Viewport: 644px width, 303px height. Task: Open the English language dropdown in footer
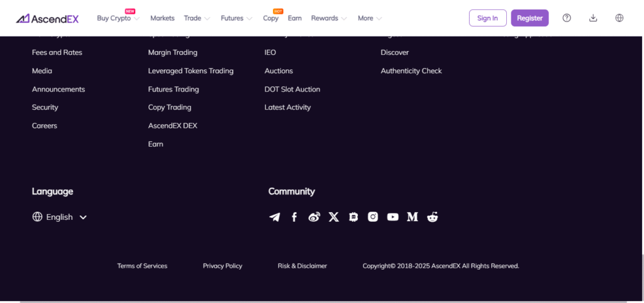[x=60, y=217]
